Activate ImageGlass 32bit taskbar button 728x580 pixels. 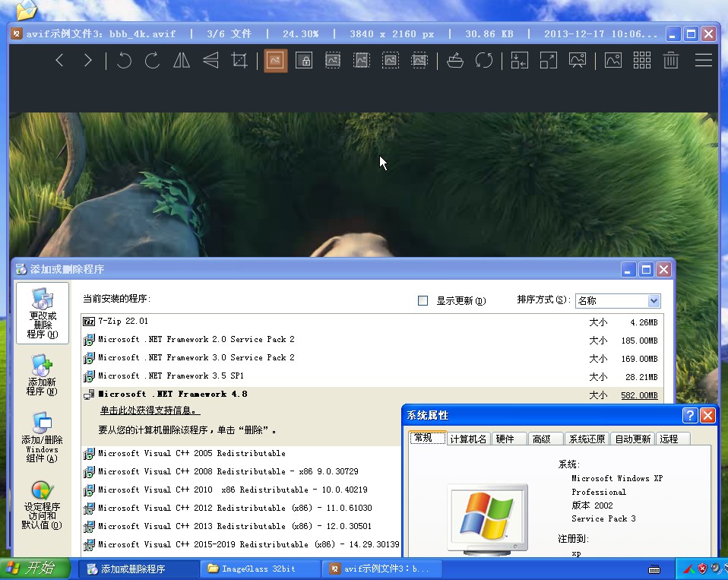(260, 569)
